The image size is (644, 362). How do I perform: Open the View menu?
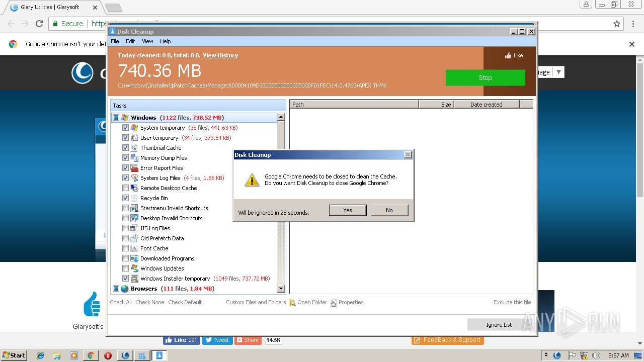click(147, 41)
